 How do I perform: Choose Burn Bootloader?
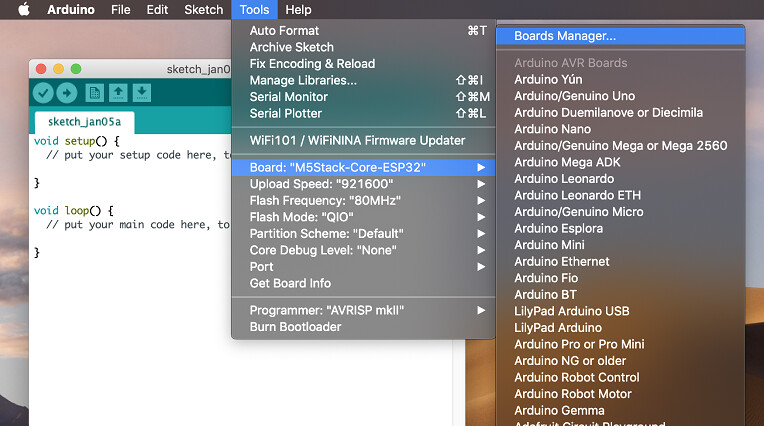[x=363, y=327]
